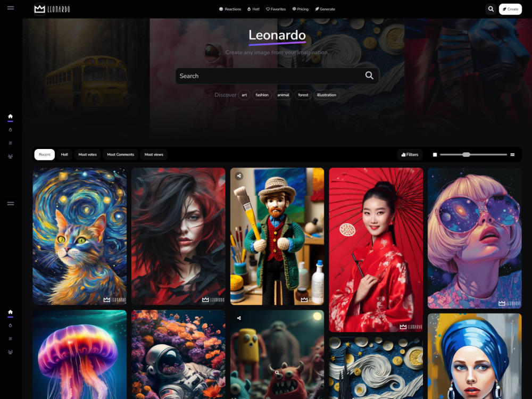Image resolution: width=532 pixels, height=399 pixels.
Task: Choose the 'forest' discover tag
Action: click(303, 95)
